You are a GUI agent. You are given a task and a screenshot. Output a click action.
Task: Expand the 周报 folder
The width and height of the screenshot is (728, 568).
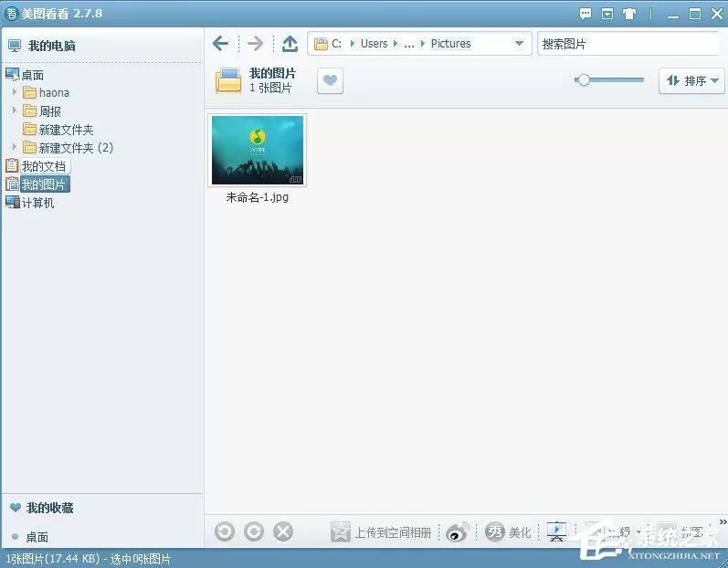(15, 110)
